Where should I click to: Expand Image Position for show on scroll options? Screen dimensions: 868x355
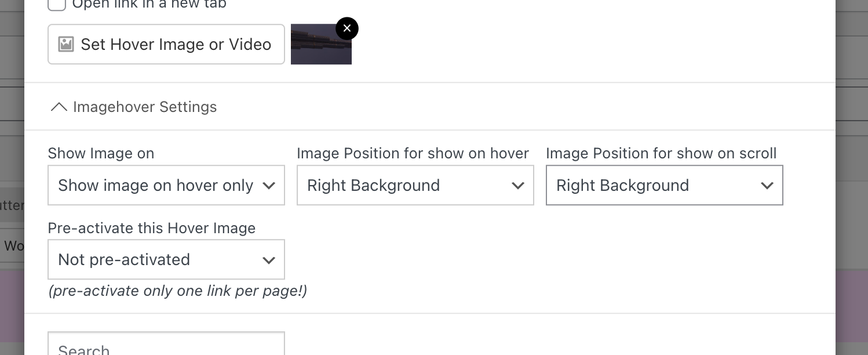[x=664, y=185]
